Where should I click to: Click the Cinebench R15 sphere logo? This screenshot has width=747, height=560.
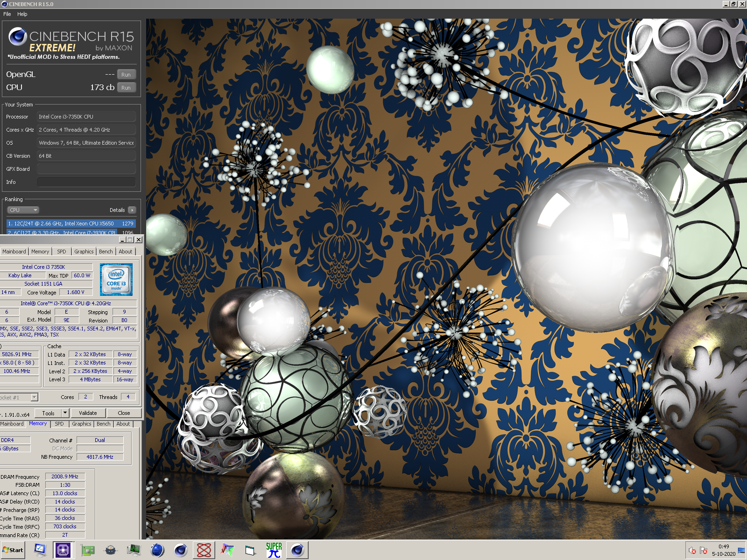(18, 36)
